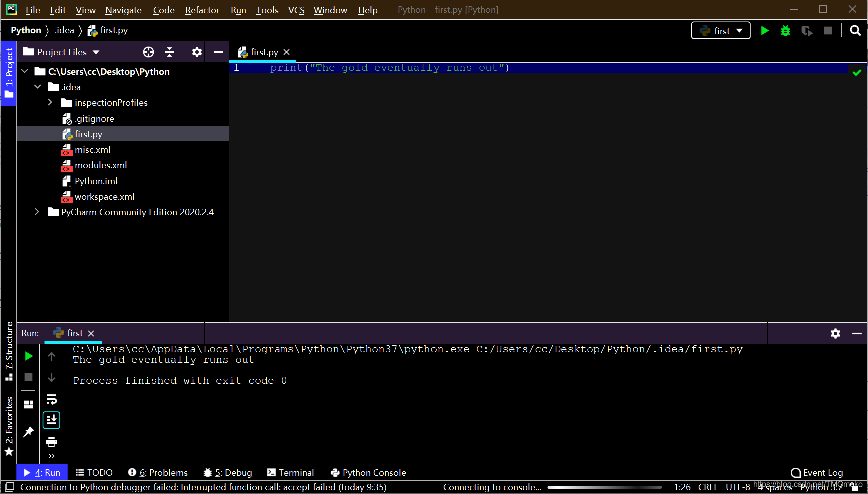Click the CRLF line separator in status bar
The height and width of the screenshot is (494, 868).
tap(708, 487)
